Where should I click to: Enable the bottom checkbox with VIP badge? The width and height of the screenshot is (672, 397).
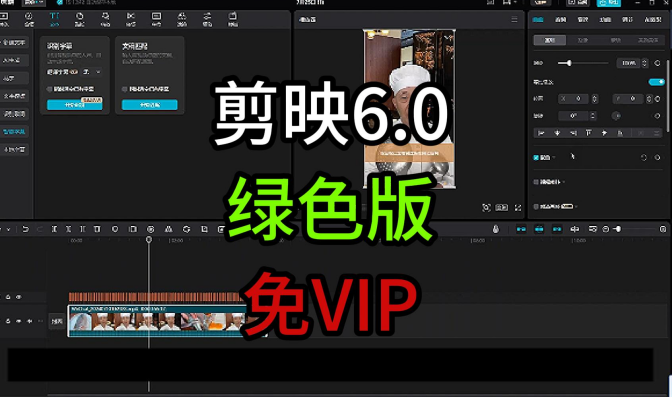click(536, 207)
